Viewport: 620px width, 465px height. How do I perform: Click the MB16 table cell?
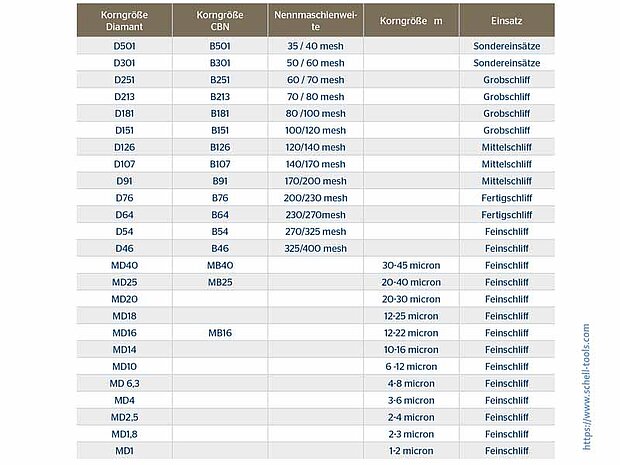pyautogui.click(x=220, y=332)
